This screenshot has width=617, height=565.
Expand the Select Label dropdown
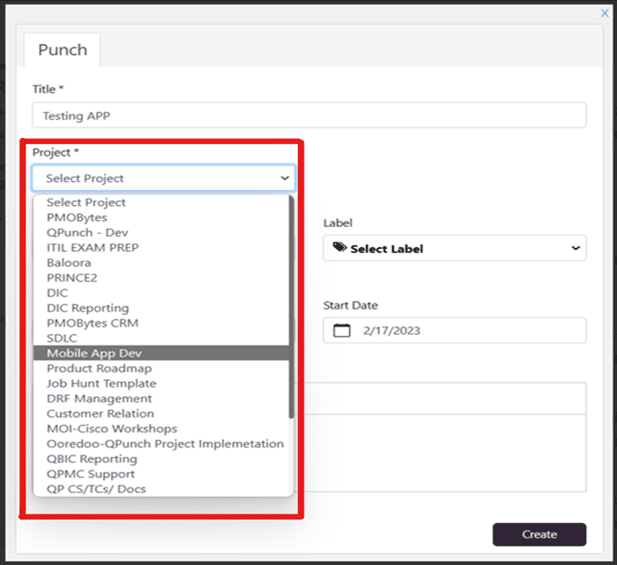pos(454,248)
